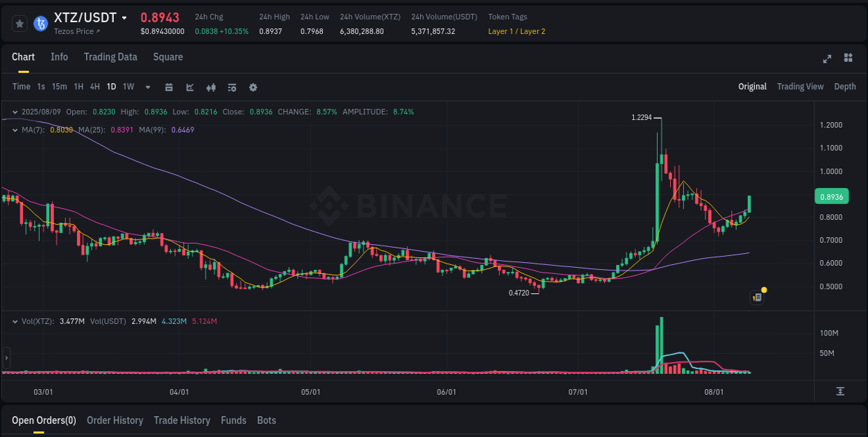Open the Layer 1 / Layer 2 tags link
Image resolution: width=868 pixels, height=437 pixels.
517,31
